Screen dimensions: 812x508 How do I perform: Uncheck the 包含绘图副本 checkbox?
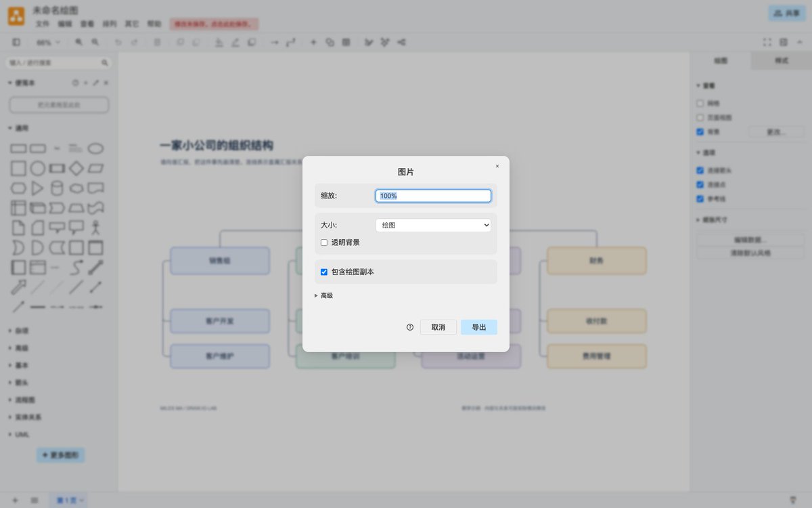click(324, 272)
